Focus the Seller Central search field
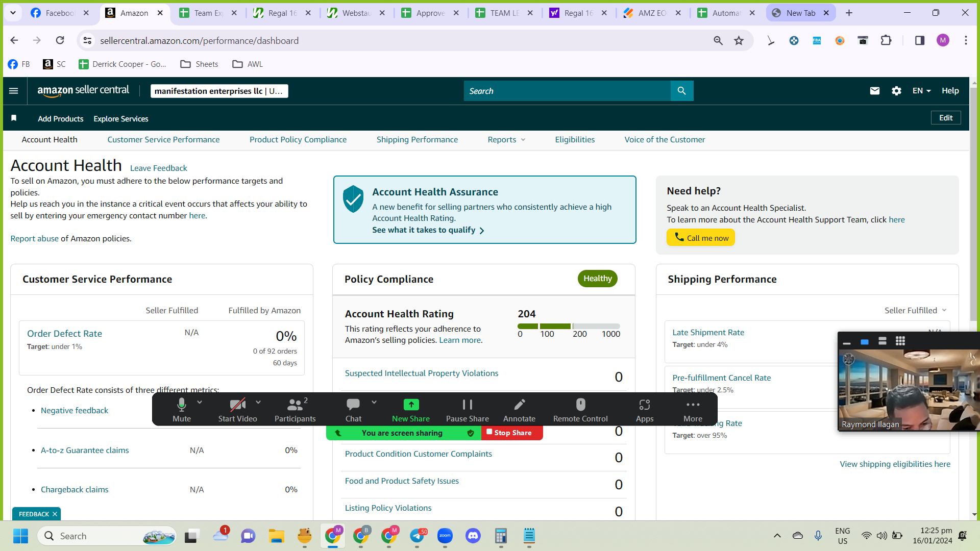This screenshot has height=551, width=980. pos(567,91)
